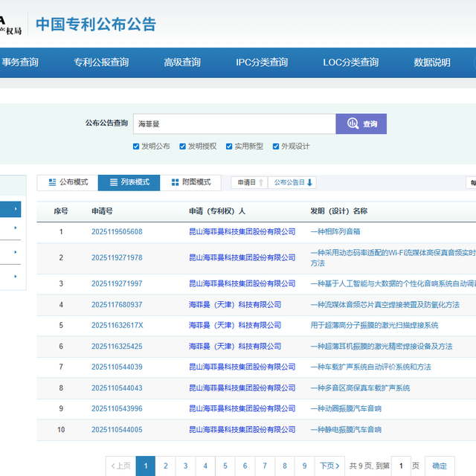Open application number 2025110544039
Viewport: 476px width, 476px height.
click(117, 367)
